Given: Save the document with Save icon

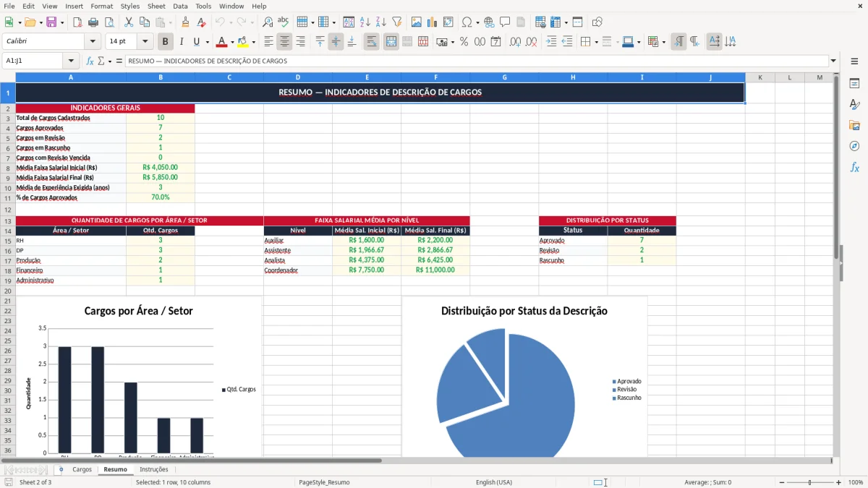Looking at the screenshot, I should [51, 22].
